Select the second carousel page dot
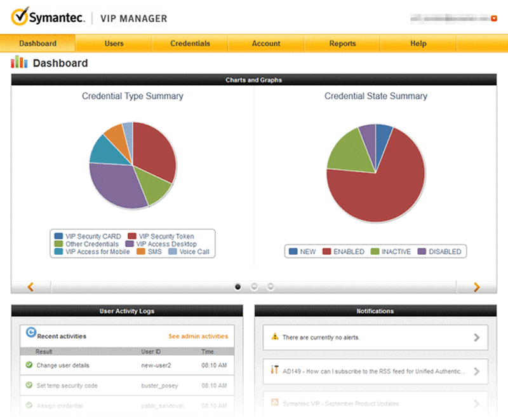This screenshot has height=420, width=508. click(254, 287)
